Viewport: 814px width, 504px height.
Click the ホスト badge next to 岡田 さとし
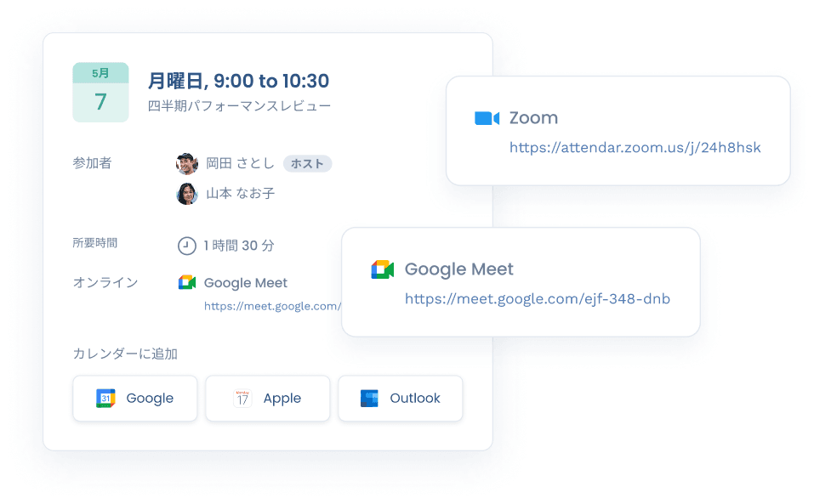point(306,163)
